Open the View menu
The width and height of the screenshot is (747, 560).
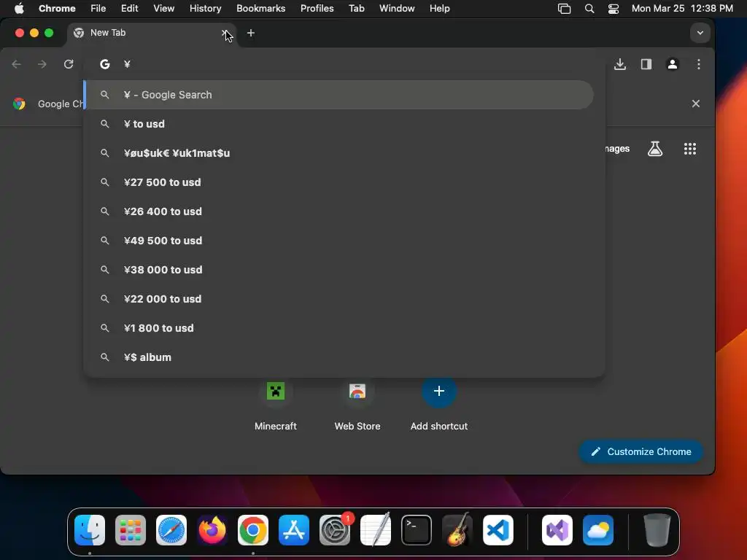163,9
